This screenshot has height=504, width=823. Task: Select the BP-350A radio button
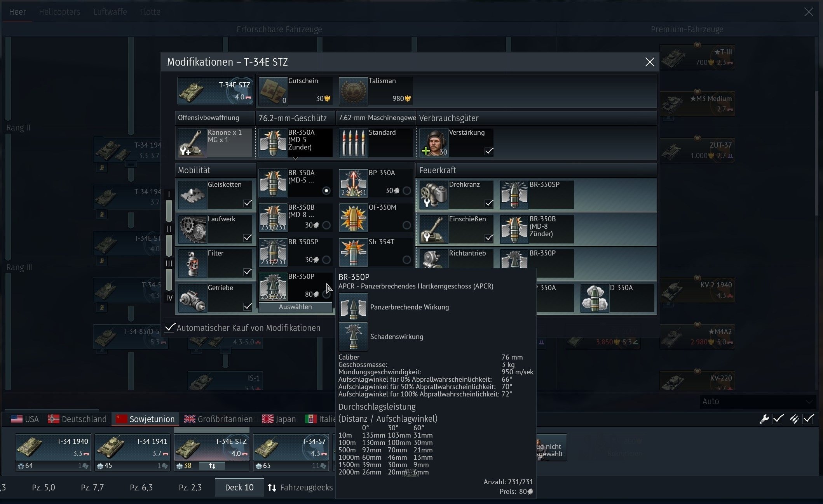pyautogui.click(x=407, y=191)
